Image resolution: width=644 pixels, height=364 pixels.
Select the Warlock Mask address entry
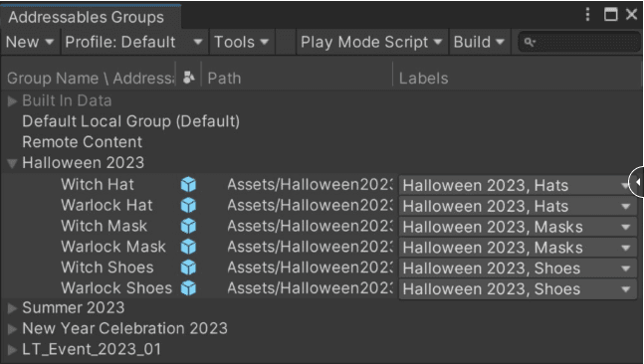(113, 247)
